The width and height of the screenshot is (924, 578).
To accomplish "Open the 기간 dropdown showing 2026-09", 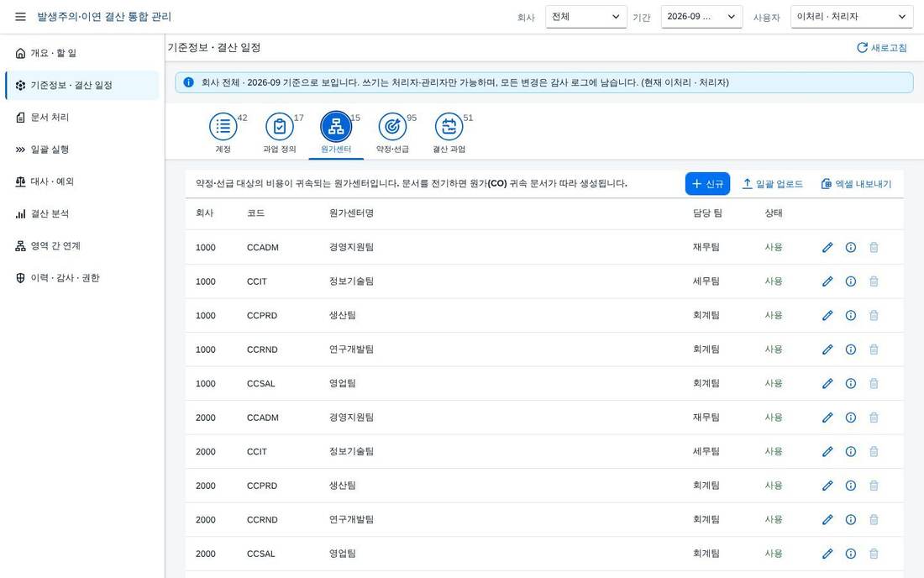I will [701, 17].
